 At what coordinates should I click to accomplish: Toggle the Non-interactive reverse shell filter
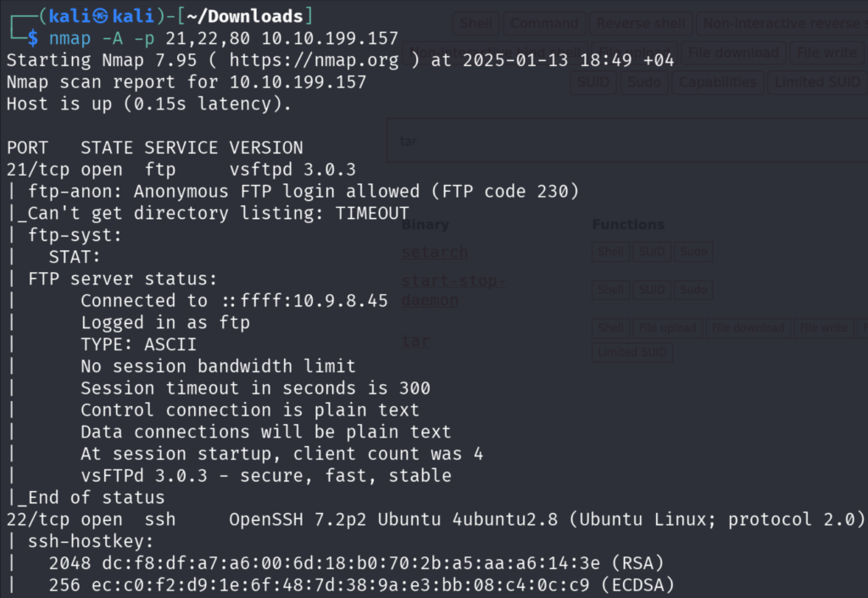click(x=785, y=23)
